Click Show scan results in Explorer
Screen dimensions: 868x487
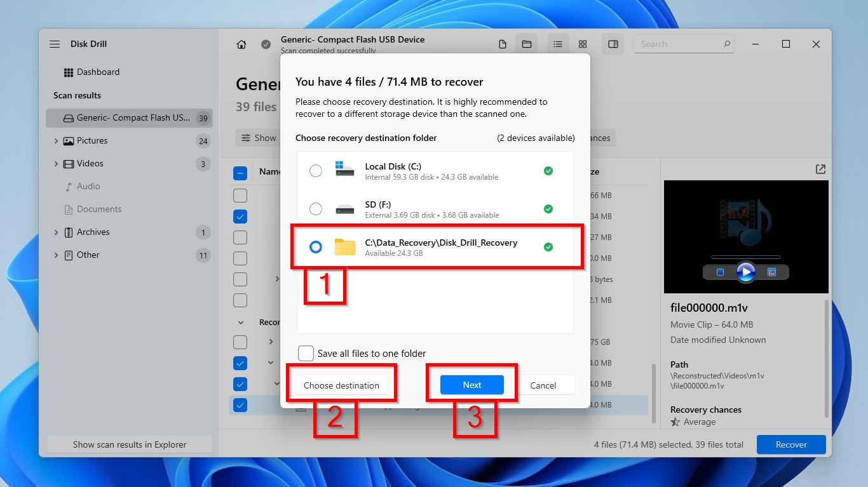click(130, 444)
